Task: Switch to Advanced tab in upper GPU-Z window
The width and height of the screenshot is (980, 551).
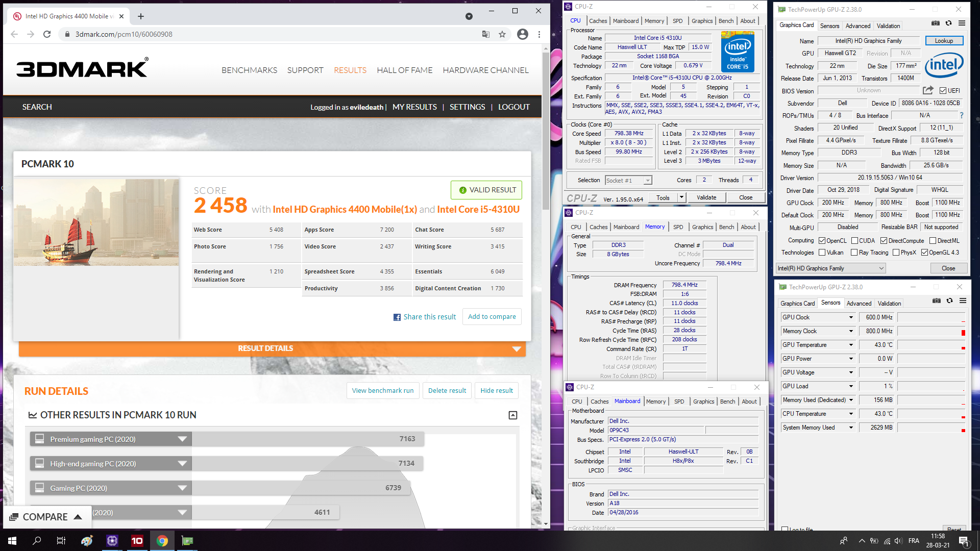Action: click(857, 26)
